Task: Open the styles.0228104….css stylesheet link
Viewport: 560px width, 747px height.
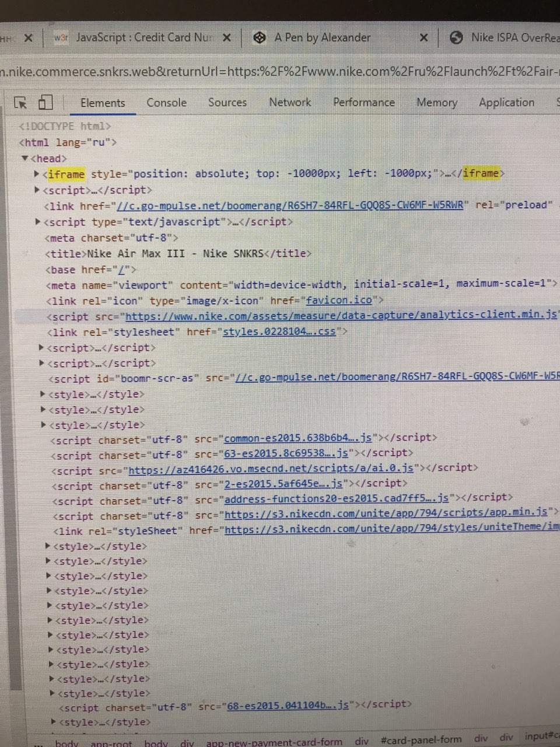Action: tap(279, 332)
